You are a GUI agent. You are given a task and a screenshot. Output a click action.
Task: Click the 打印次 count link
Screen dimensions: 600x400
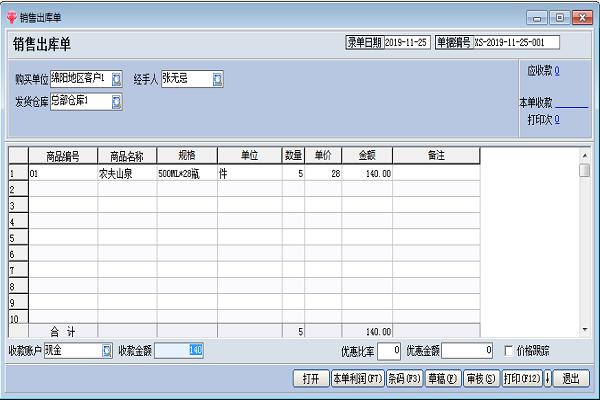tap(557, 120)
